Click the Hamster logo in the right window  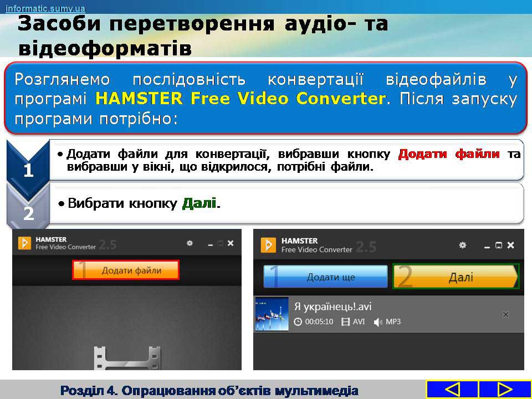tap(268, 245)
